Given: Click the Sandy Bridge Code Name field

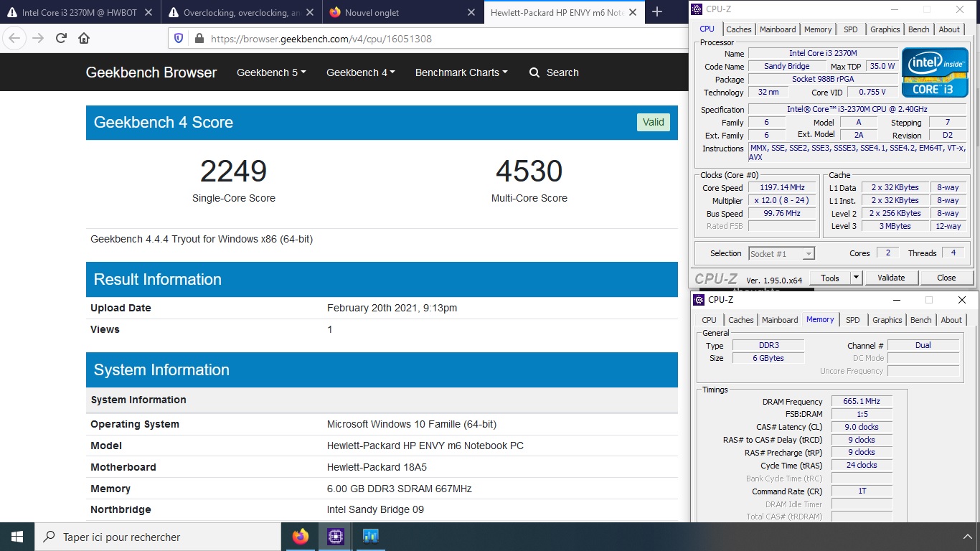Looking at the screenshot, I should [786, 66].
